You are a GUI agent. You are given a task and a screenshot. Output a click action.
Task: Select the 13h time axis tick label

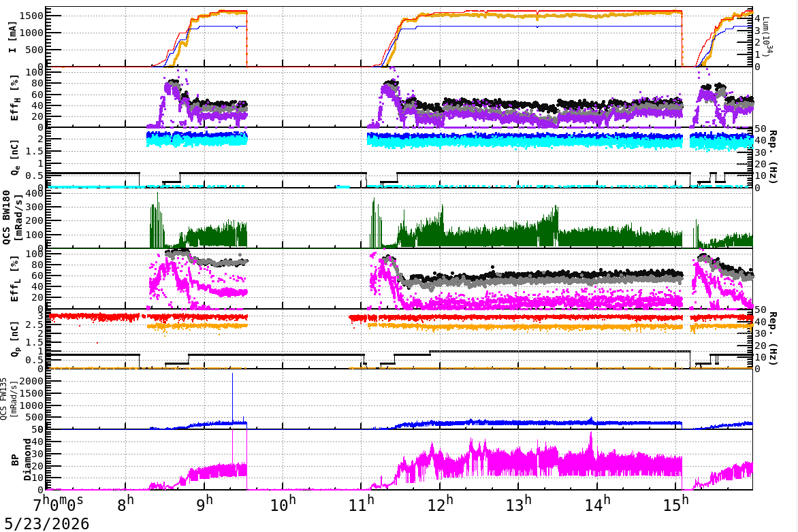(519, 505)
